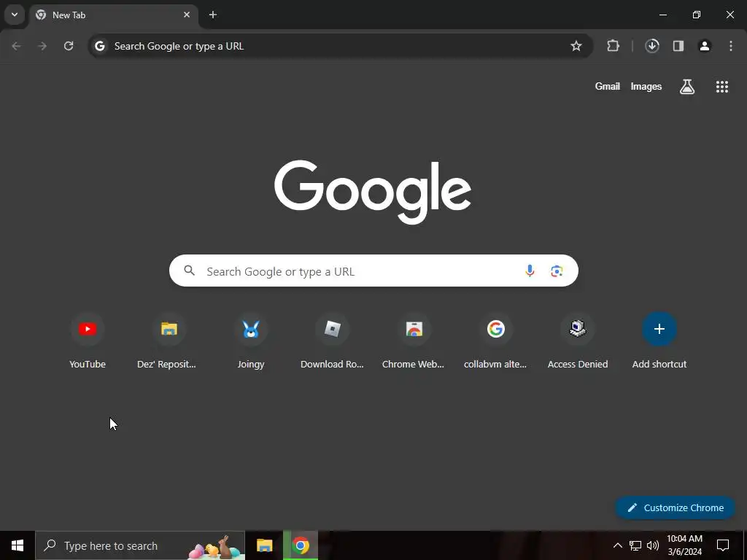Click the magnifier icon in search box

189,271
